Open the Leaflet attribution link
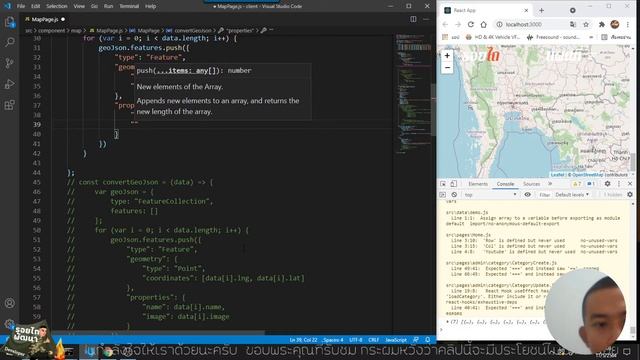The height and width of the screenshot is (360, 640). click(557, 175)
